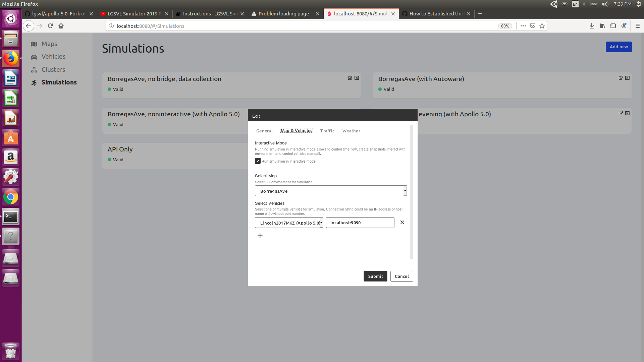This screenshot has width=644, height=362.
Task: Open the page actions three-dot menu
Action: click(x=523, y=26)
